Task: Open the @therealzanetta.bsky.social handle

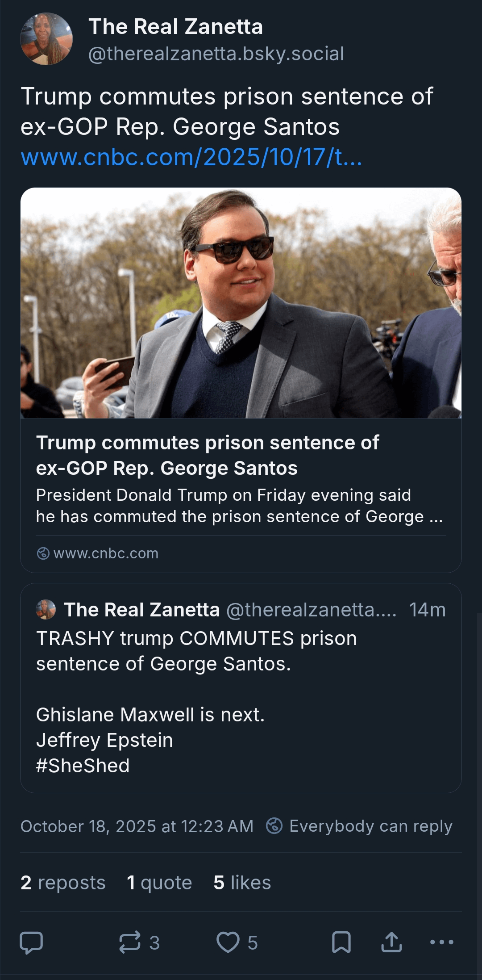Action: [x=216, y=54]
